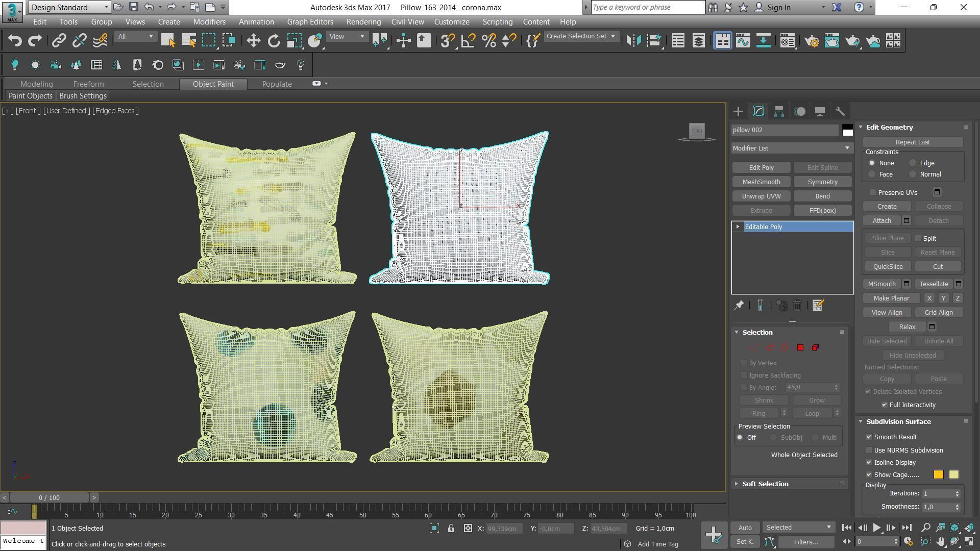Click the QuickSlice button

click(x=888, y=267)
